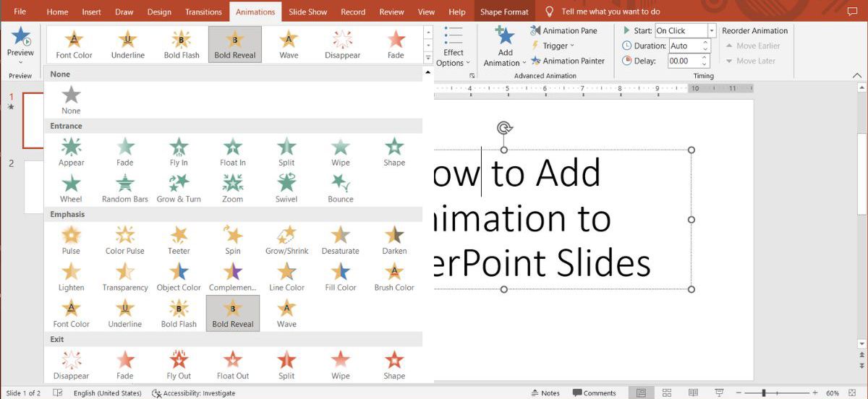
Task: Choose the Shape entrance animation
Action: [394, 152]
